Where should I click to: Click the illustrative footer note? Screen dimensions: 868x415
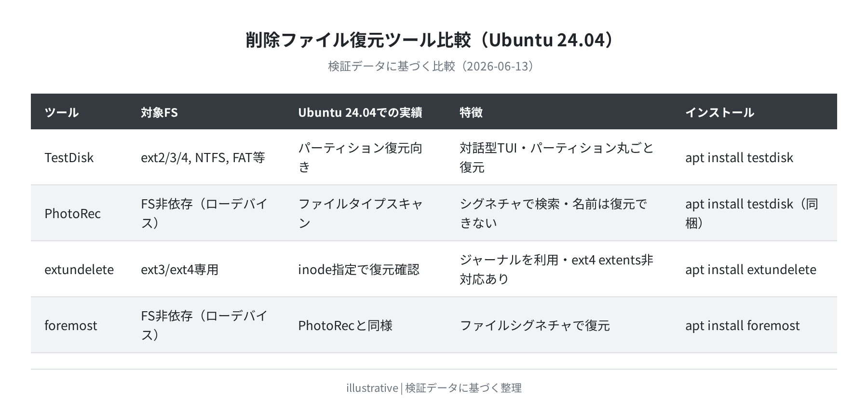[x=434, y=388]
